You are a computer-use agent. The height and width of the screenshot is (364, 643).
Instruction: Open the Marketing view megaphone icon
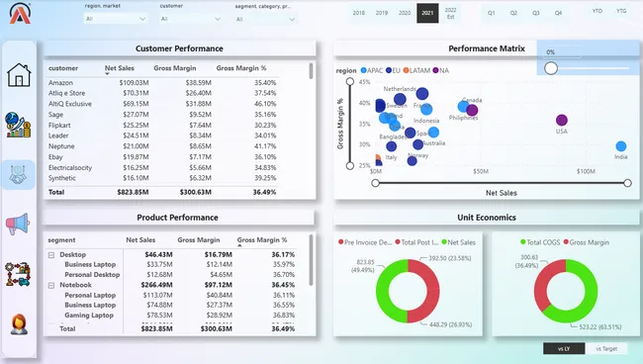tap(18, 224)
